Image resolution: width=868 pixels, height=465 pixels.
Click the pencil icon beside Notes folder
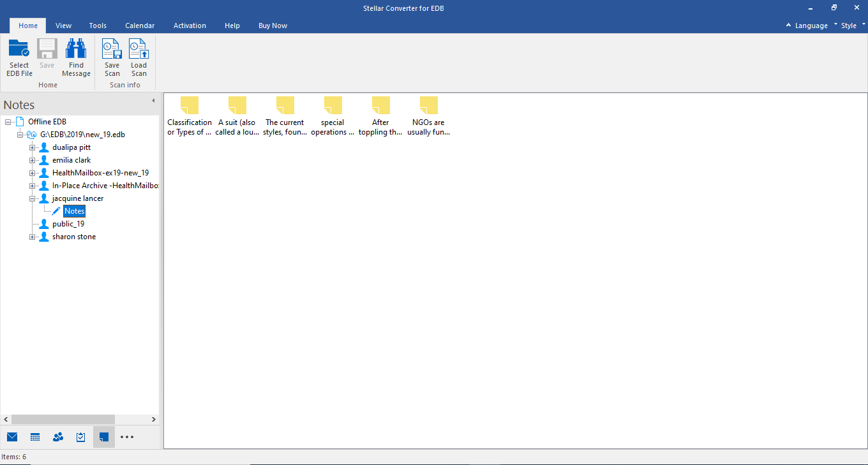tap(56, 211)
